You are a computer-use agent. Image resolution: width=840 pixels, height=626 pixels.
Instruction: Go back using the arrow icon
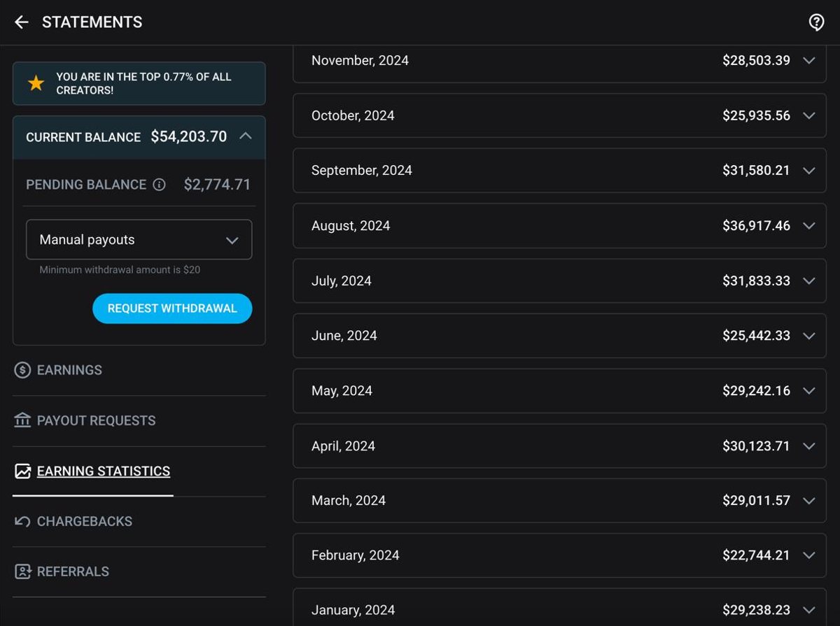pos(22,22)
